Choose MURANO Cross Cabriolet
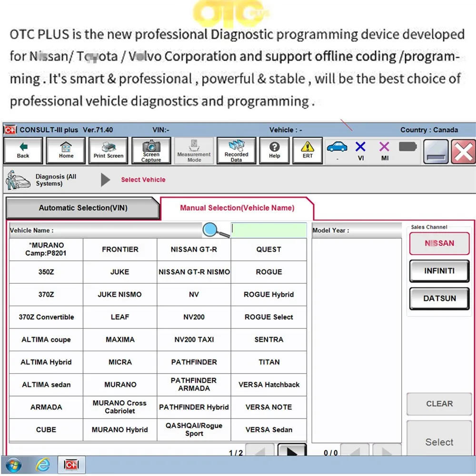The width and height of the screenshot is (476, 476). click(120, 407)
